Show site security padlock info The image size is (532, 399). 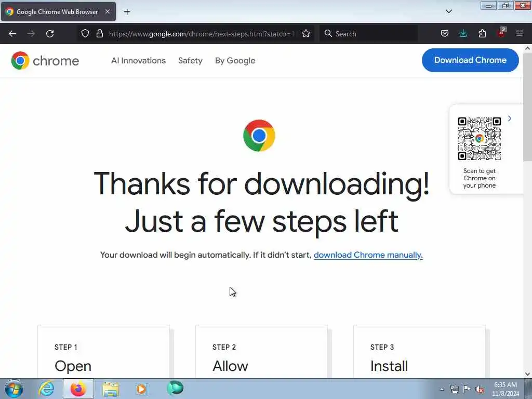(99, 34)
